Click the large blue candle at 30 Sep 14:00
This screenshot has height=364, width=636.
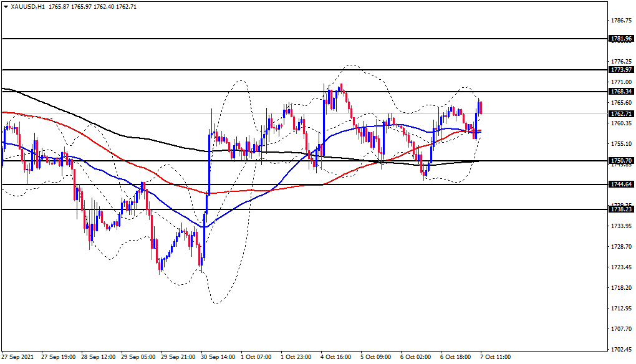point(210,162)
